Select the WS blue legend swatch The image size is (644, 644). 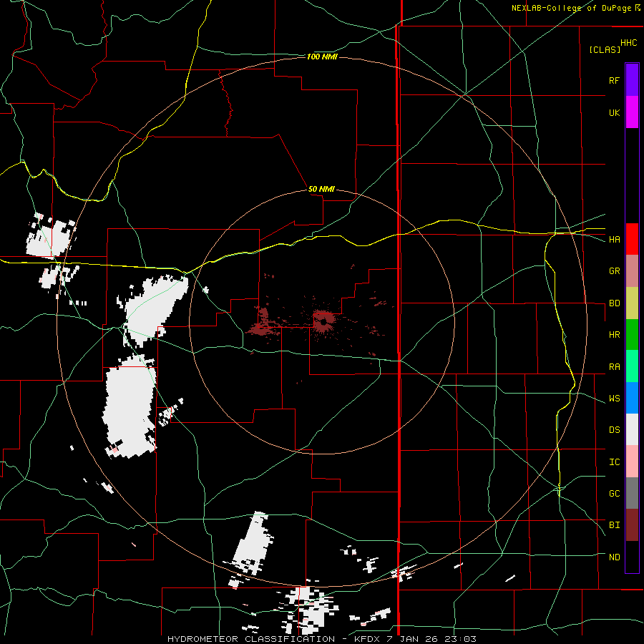[632, 398]
